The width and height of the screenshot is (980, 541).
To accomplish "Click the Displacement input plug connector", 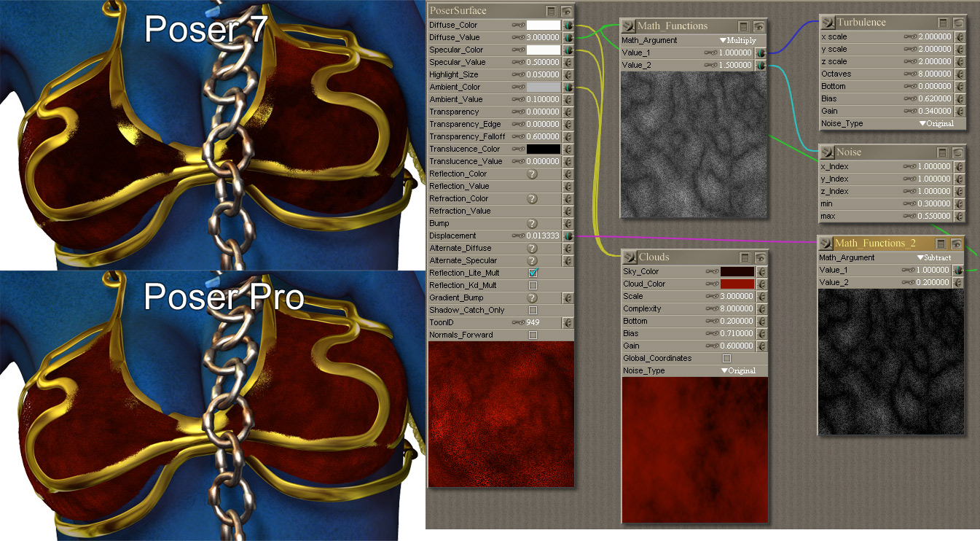I will click(568, 236).
